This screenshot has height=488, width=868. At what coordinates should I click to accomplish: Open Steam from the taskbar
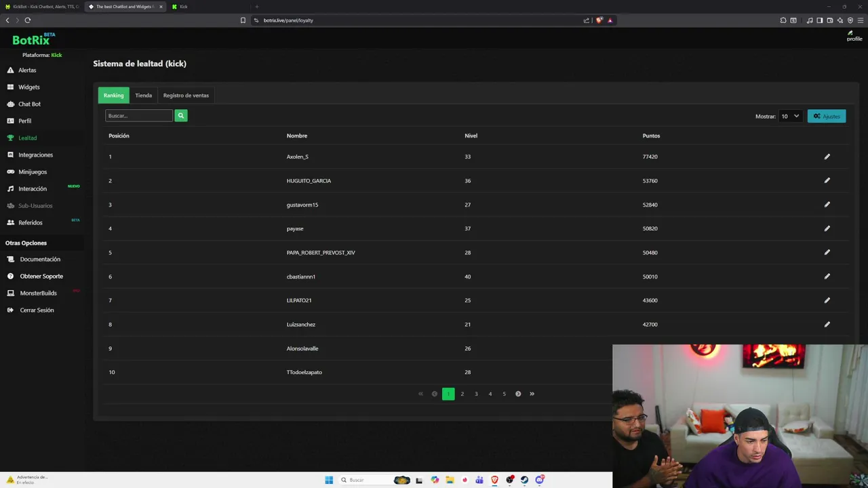point(524,480)
